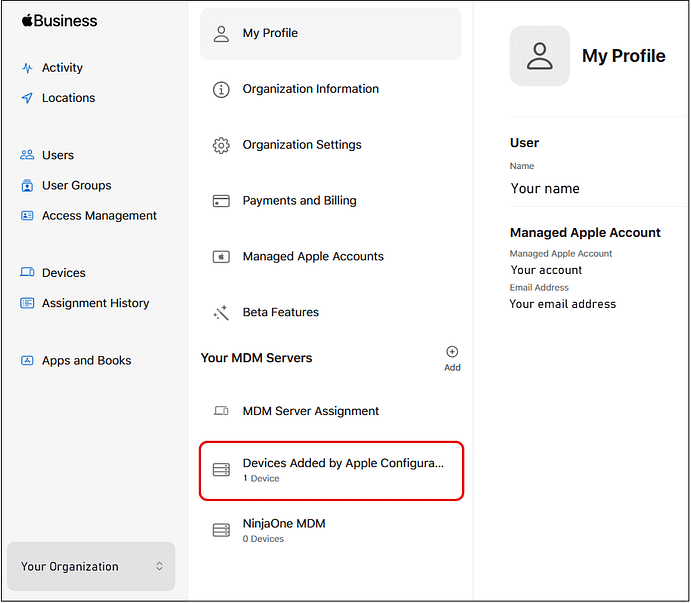This screenshot has height=603, width=691.
Task: Click the Locations arrow icon
Action: (x=27, y=98)
